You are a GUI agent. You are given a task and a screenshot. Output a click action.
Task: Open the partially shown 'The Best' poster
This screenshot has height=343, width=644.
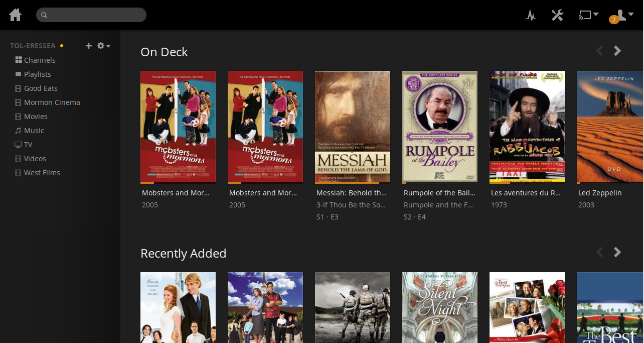coord(610,307)
